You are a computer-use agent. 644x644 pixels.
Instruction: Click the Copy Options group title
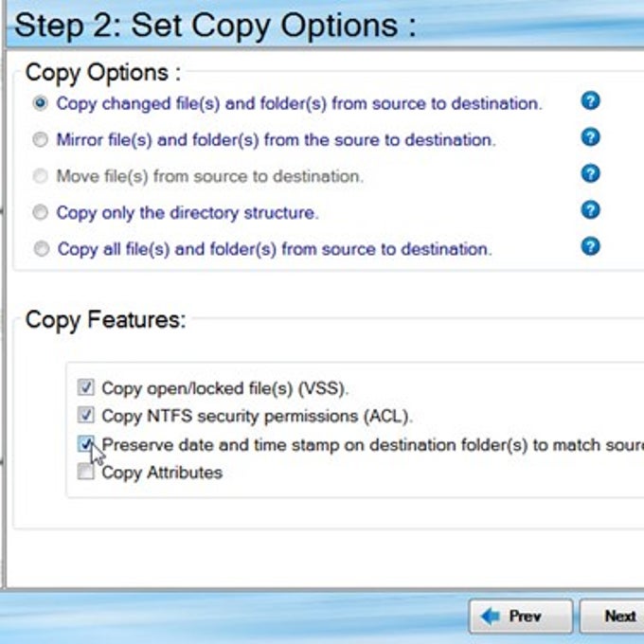(103, 73)
